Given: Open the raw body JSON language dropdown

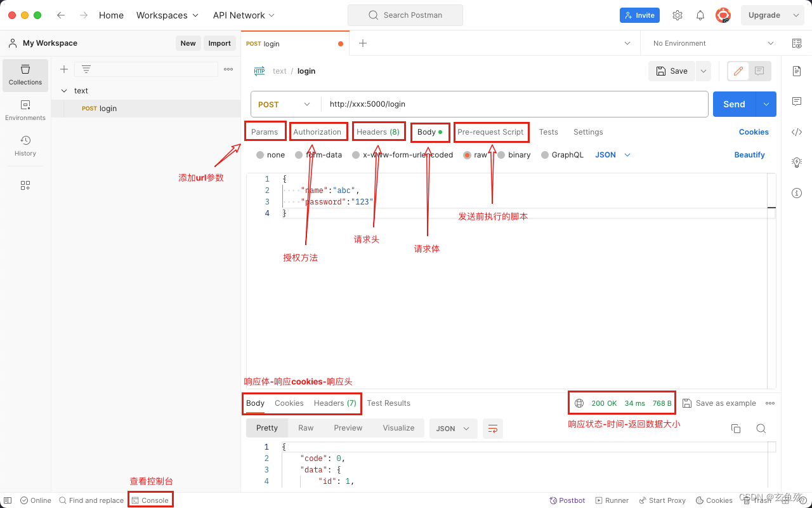Looking at the screenshot, I should pos(613,155).
